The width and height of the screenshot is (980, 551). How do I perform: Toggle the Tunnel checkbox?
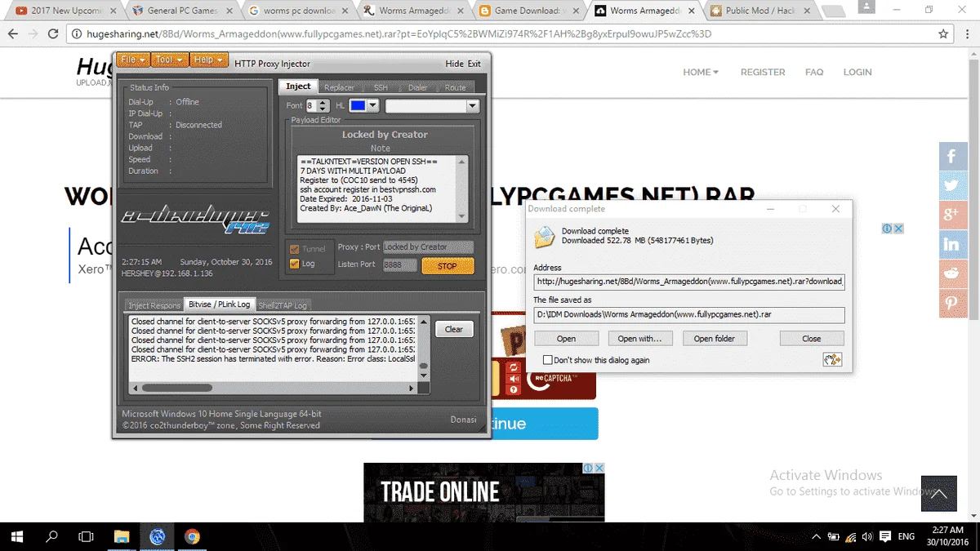coord(295,248)
